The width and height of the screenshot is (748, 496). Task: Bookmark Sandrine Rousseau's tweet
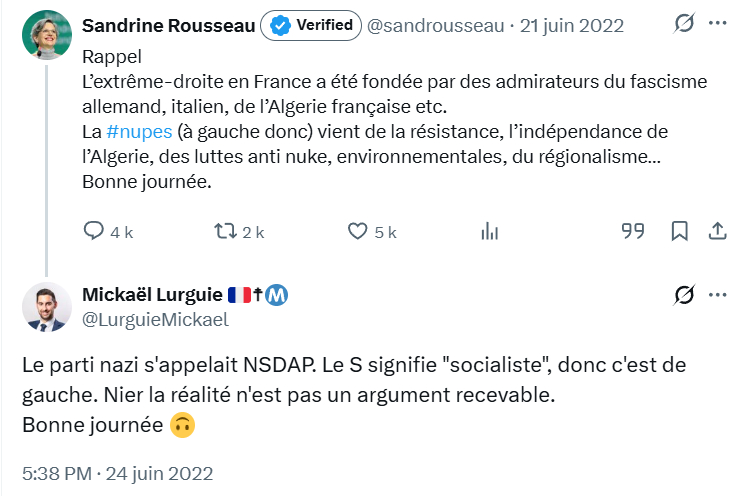(679, 231)
